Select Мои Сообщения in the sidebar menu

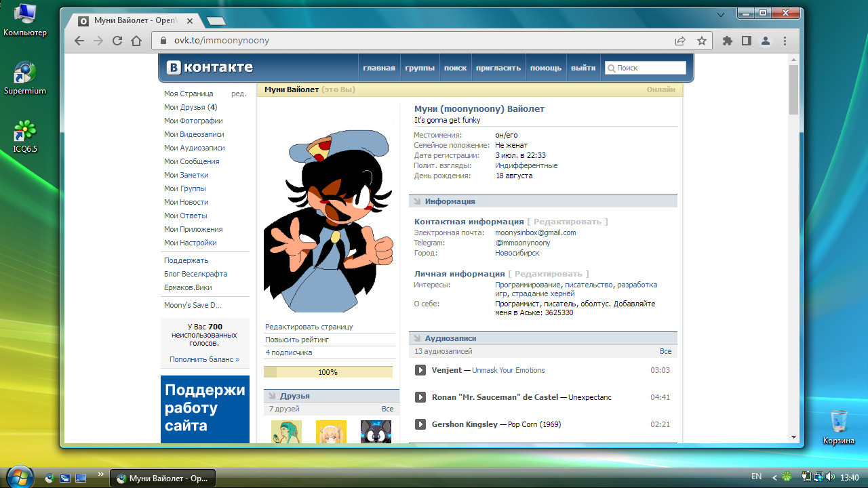pyautogui.click(x=191, y=161)
